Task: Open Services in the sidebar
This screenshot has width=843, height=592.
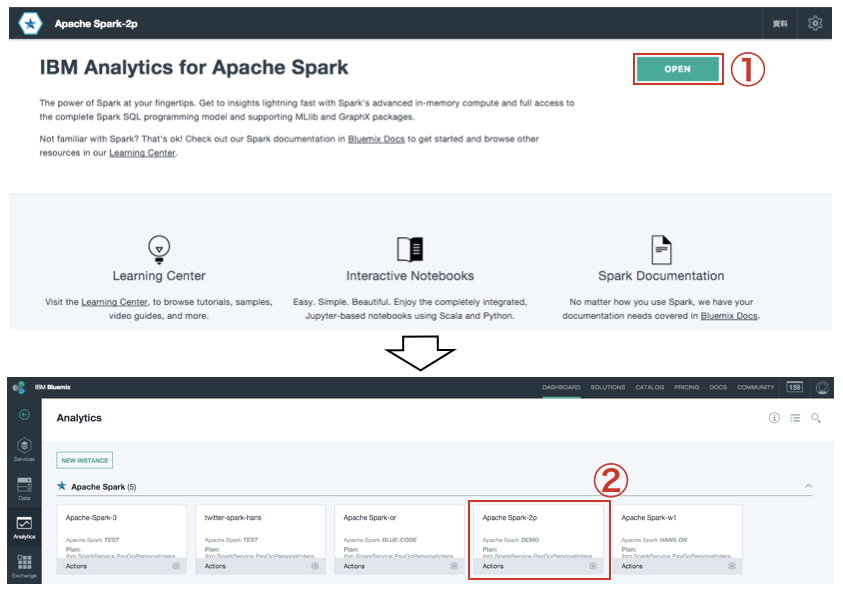Action: 24,450
